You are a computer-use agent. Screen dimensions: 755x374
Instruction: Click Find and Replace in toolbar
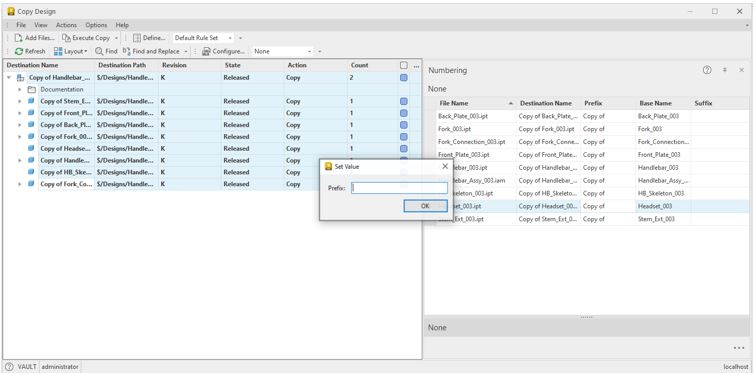(151, 51)
